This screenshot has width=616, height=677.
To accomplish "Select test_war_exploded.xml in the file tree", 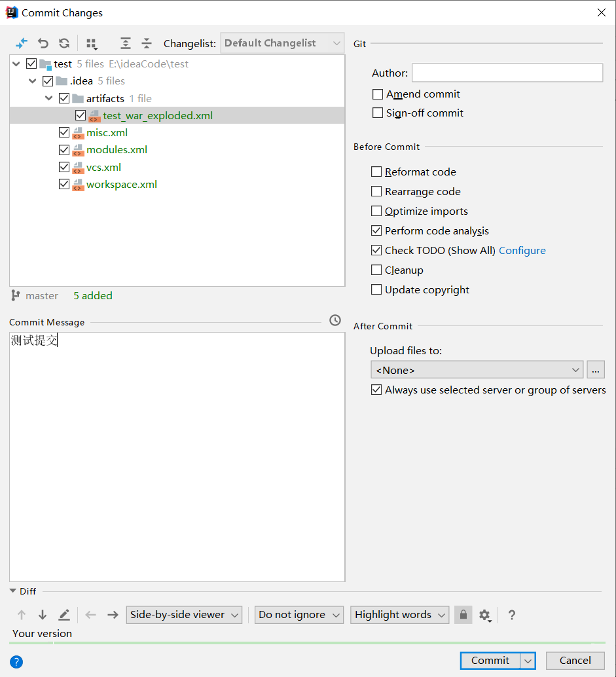I will click(x=158, y=116).
